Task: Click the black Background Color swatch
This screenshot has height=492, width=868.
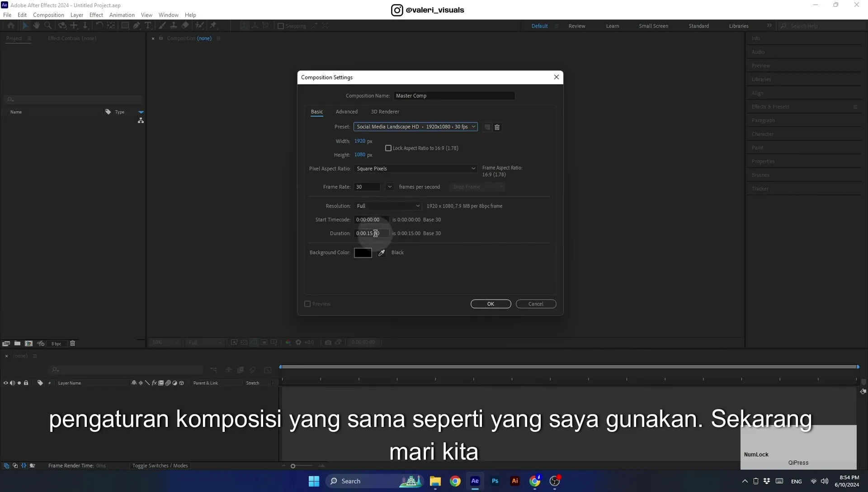Action: (363, 253)
